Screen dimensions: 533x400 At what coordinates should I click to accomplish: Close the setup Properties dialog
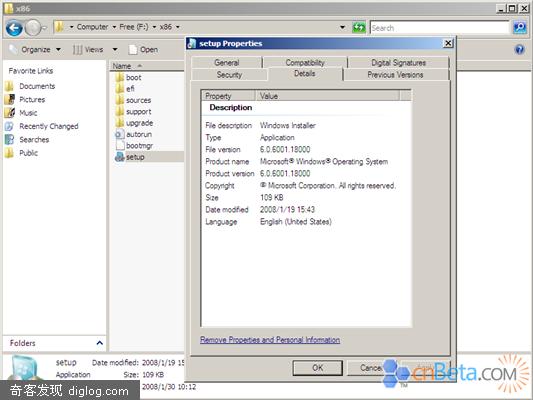[448, 44]
